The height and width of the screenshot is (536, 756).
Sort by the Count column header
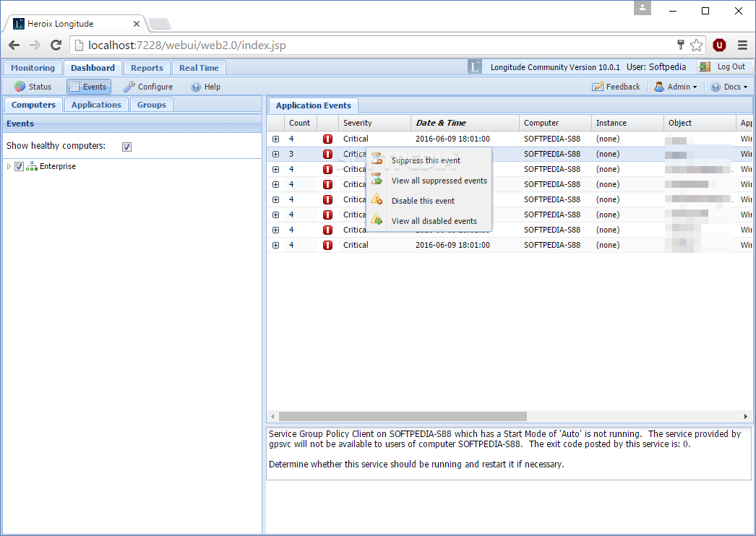coord(301,123)
